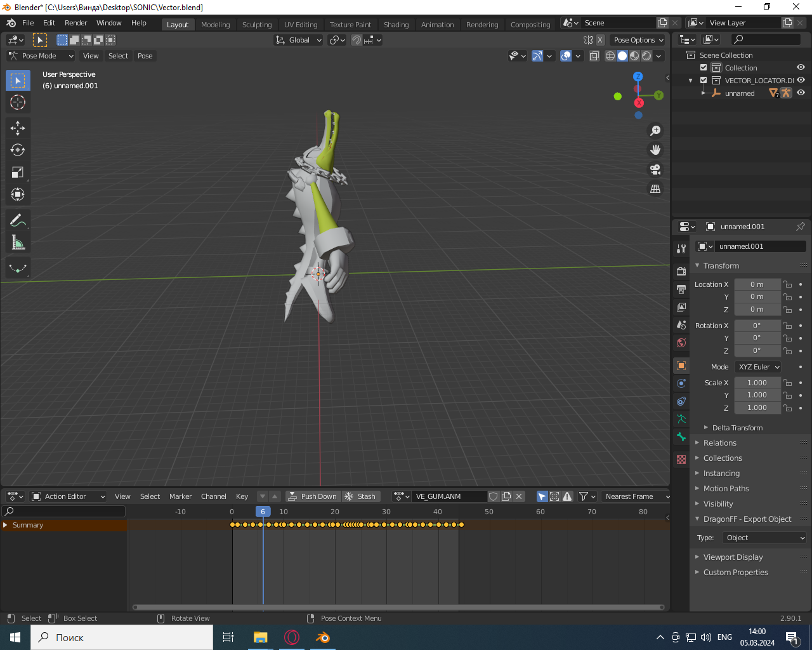The width and height of the screenshot is (812, 650).
Task: Select the Annotate tool
Action: click(18, 220)
